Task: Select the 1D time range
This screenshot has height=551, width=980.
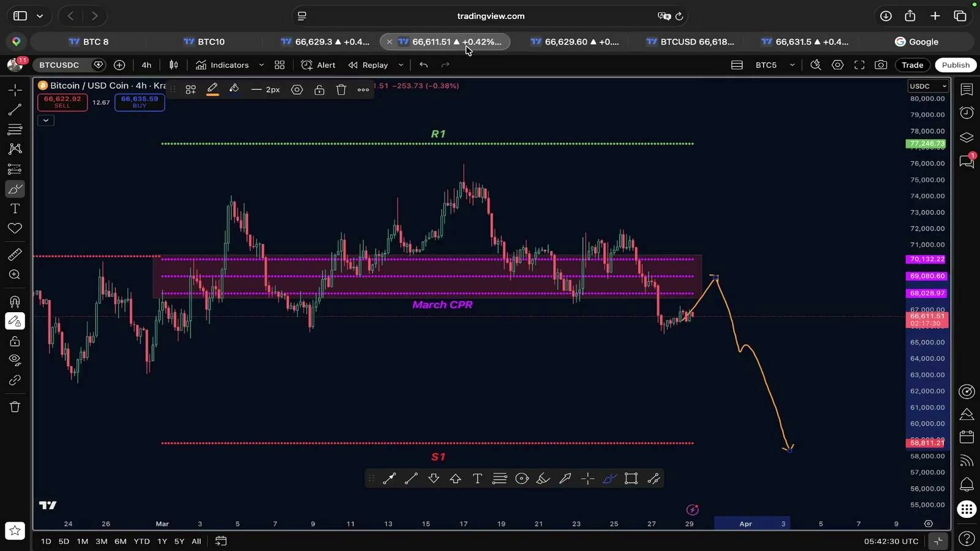Action: pyautogui.click(x=46, y=541)
